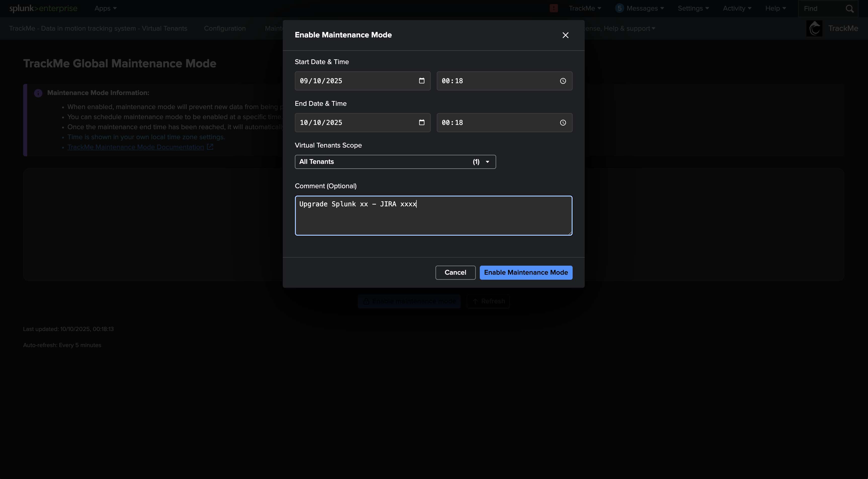Open end date calendar picker icon
868x479 pixels.
421,123
